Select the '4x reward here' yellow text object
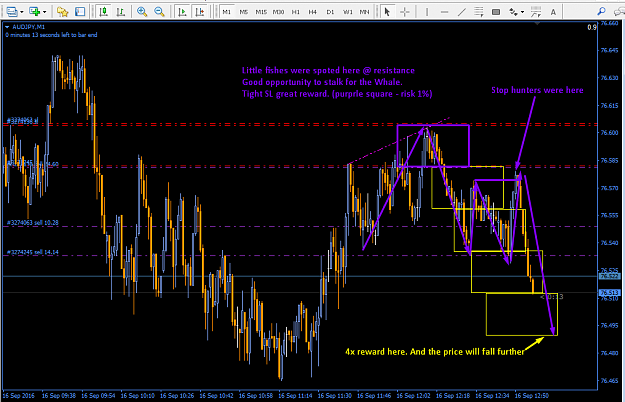The height and width of the screenshot is (402, 625). click(434, 352)
